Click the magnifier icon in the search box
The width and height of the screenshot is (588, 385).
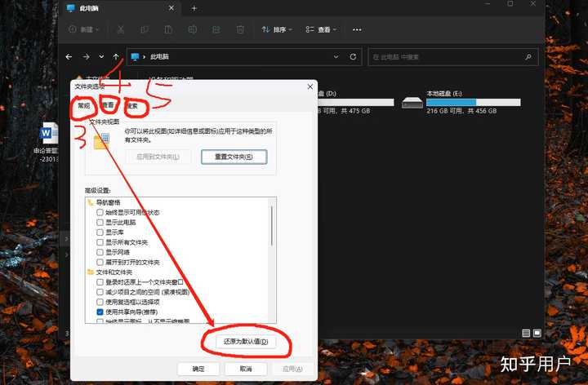(528, 57)
